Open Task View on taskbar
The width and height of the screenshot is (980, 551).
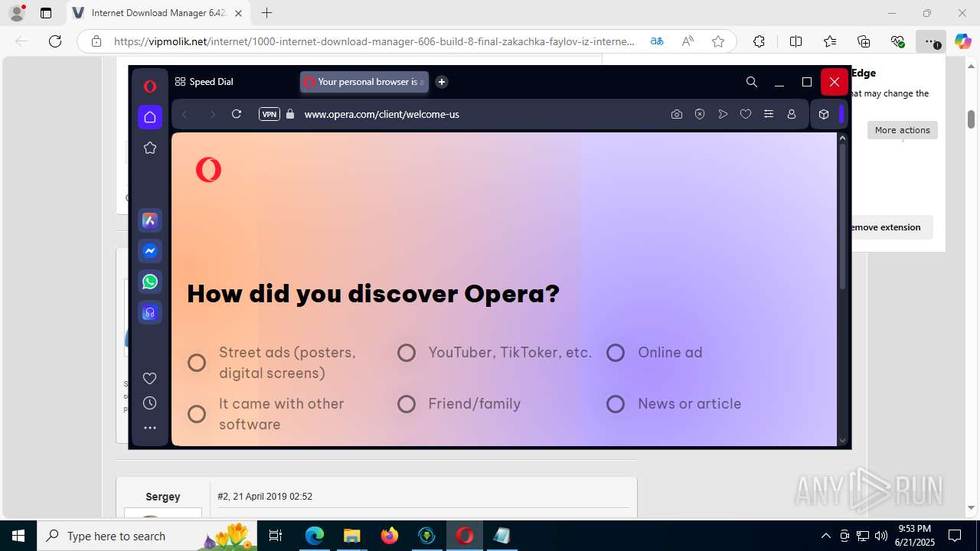tap(276, 536)
